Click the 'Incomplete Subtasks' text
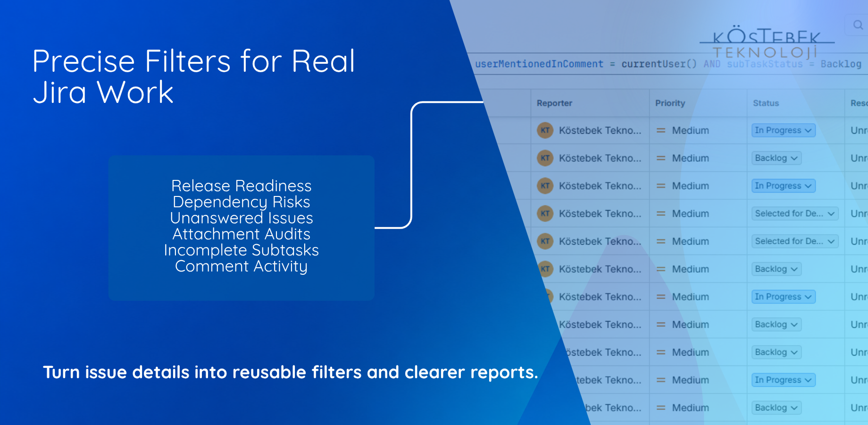 pos(241,250)
